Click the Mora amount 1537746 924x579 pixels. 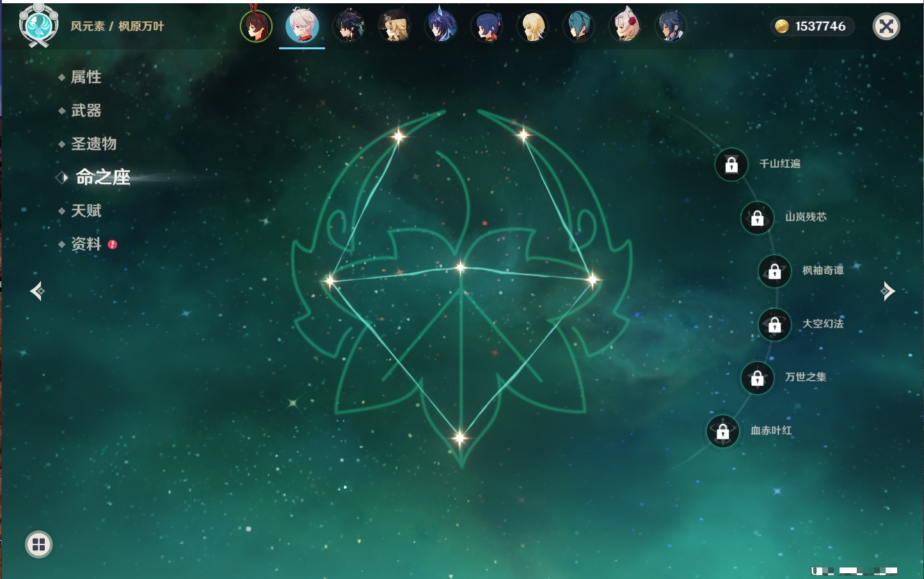820,26
